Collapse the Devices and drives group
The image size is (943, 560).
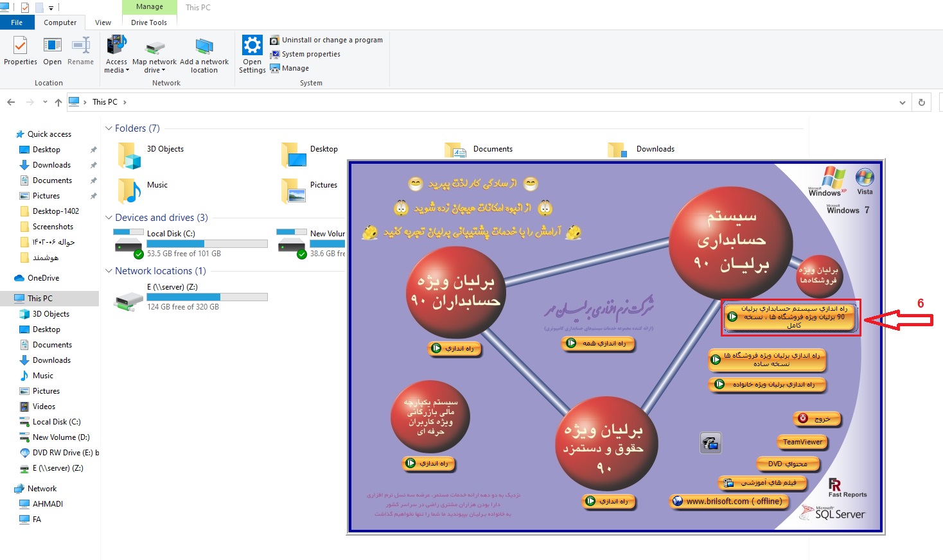109,218
